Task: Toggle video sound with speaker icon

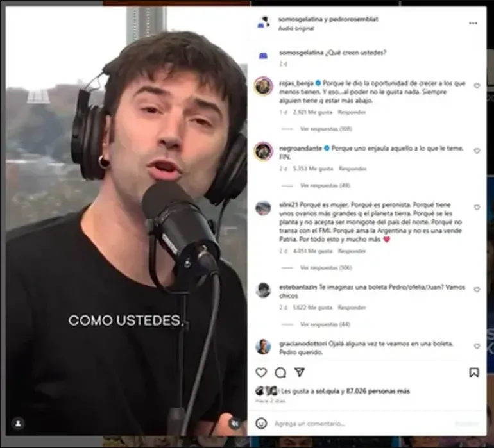Action: 235,424
